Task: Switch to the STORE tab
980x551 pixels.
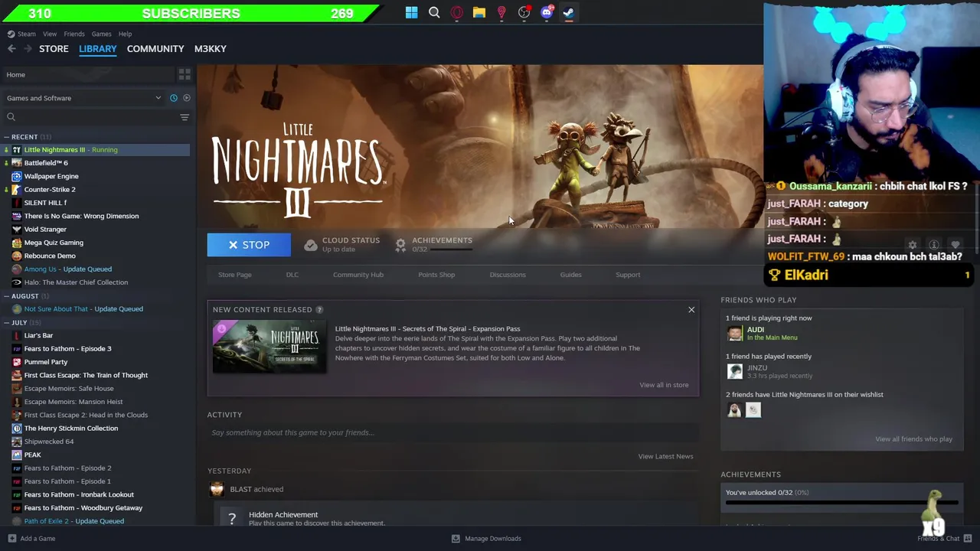Action: click(54, 49)
